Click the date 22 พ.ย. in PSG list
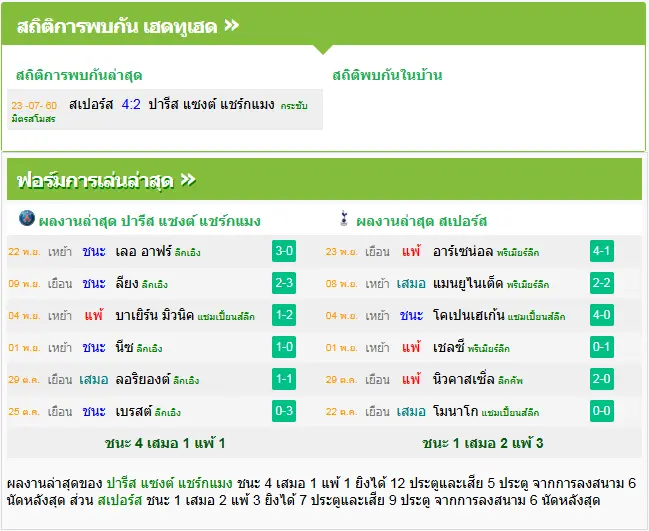This screenshot has height=531, width=649. click(x=24, y=252)
